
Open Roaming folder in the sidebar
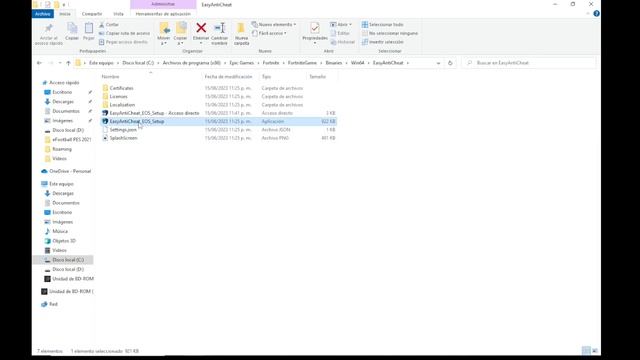[62, 149]
